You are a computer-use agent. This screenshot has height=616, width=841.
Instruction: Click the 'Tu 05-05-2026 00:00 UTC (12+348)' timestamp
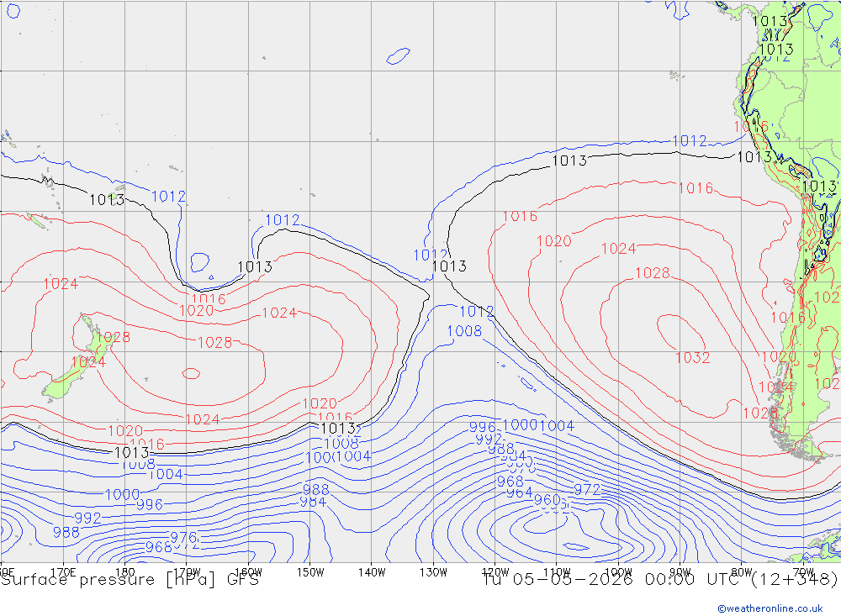click(x=659, y=580)
